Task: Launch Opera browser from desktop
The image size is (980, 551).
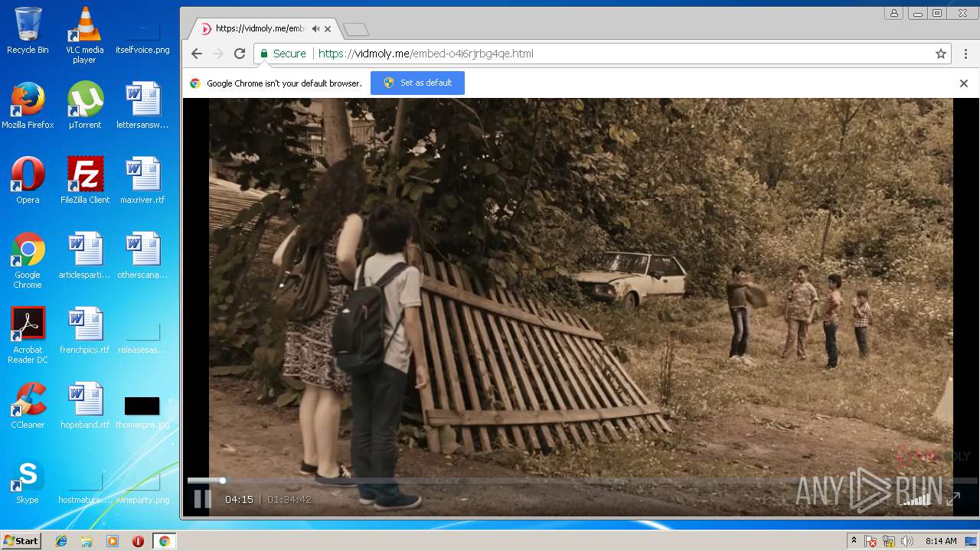Action: click(x=28, y=181)
